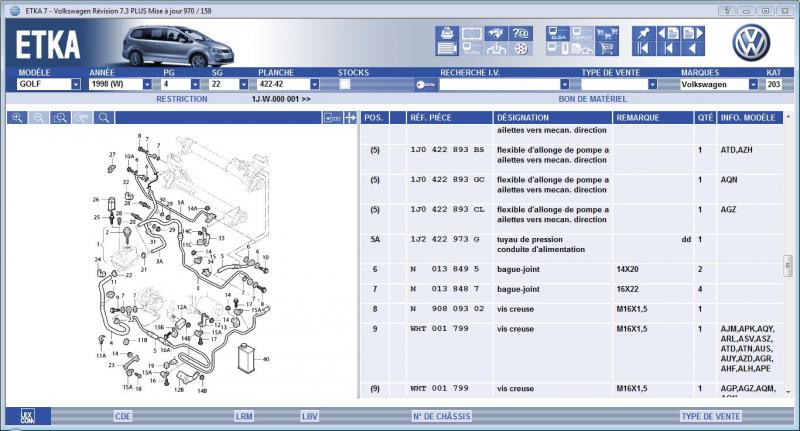Screen dimensions: 800x431
Task: Click the CDE button in bottom bar
Action: click(x=122, y=416)
